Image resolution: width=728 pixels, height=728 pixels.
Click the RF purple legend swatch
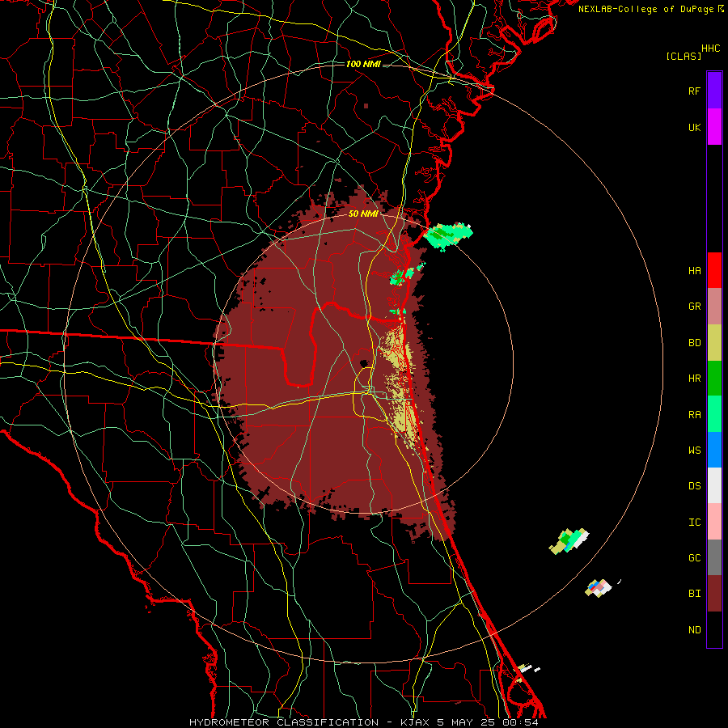point(714,91)
